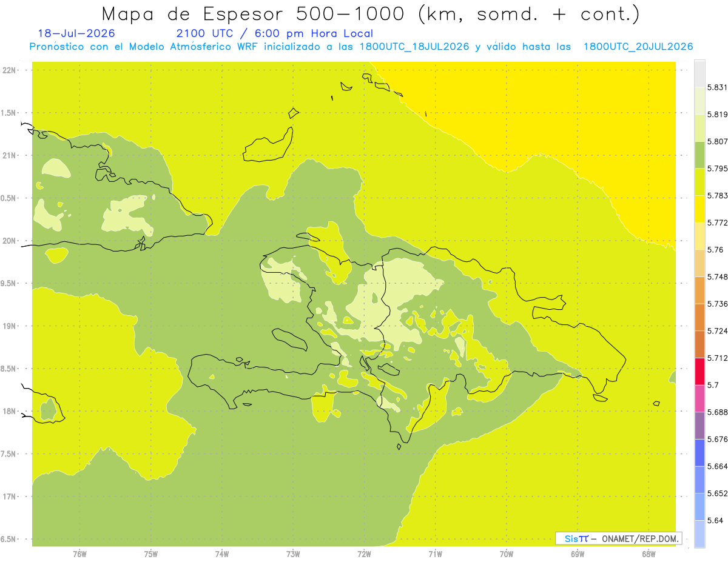This screenshot has height=562, width=728.
Task: Click the '2100 UTC / 6:00 pm Hora Local' time text
Action: (275, 33)
